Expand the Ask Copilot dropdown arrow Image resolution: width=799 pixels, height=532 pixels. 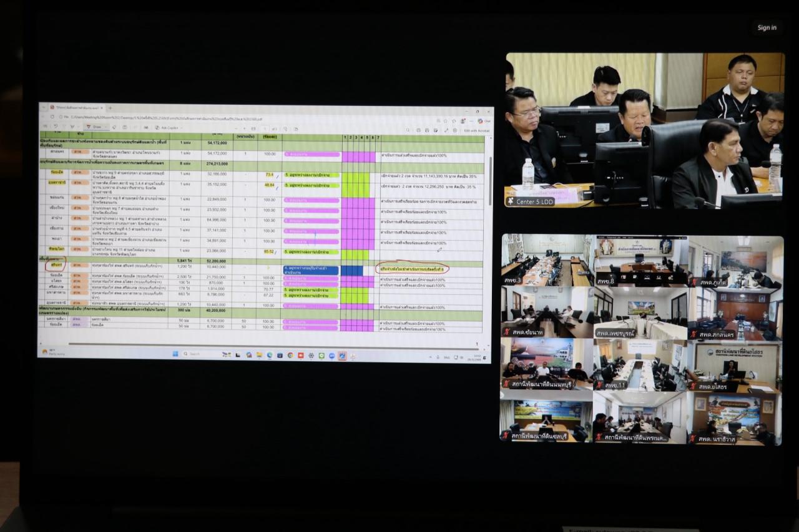tap(181, 127)
